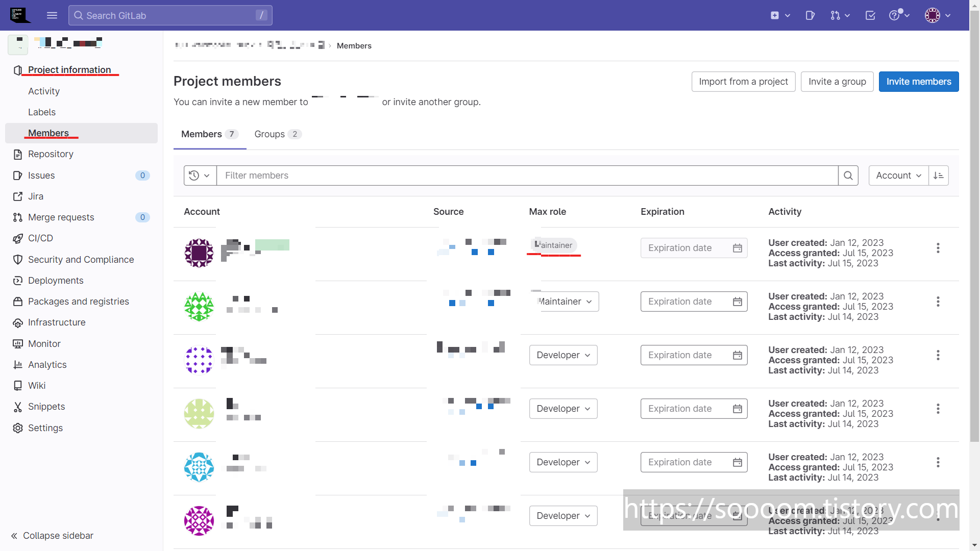Click the search magnifier in filter bar
980x551 pixels.
[848, 176]
